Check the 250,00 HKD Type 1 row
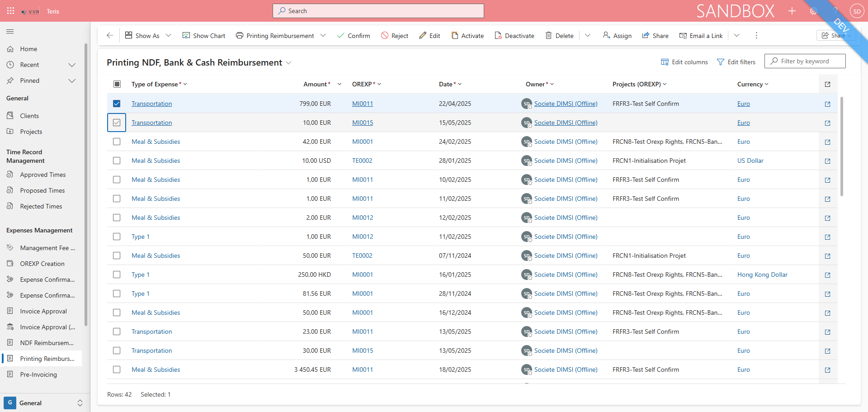Screen dimensions: 868x412 [117, 275]
